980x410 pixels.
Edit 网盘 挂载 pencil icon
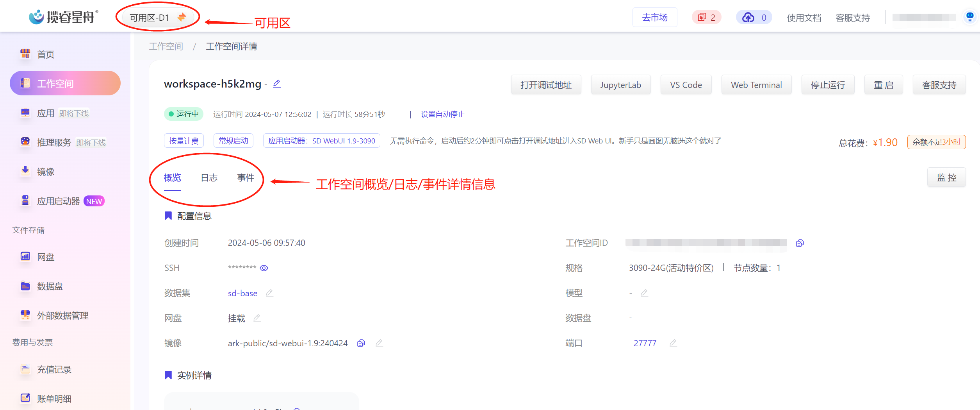click(257, 318)
